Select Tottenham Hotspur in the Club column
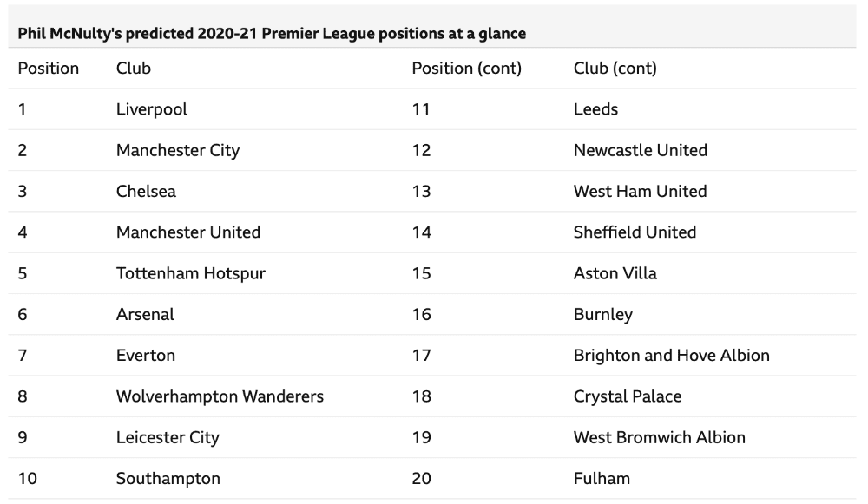 pos(191,273)
